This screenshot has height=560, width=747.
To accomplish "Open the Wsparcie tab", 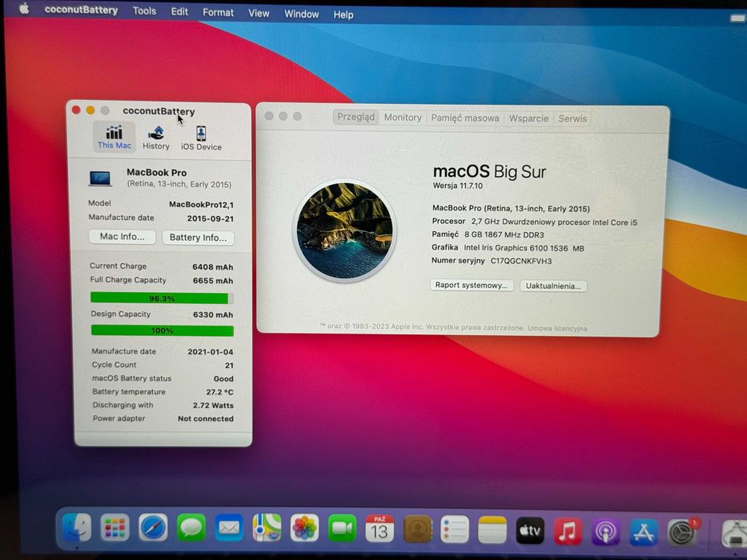I will [x=528, y=118].
